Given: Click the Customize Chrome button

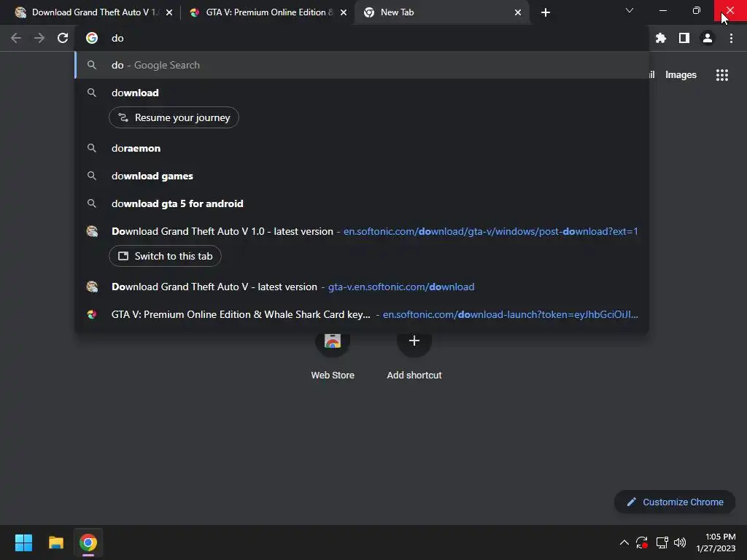Looking at the screenshot, I should coord(675,502).
